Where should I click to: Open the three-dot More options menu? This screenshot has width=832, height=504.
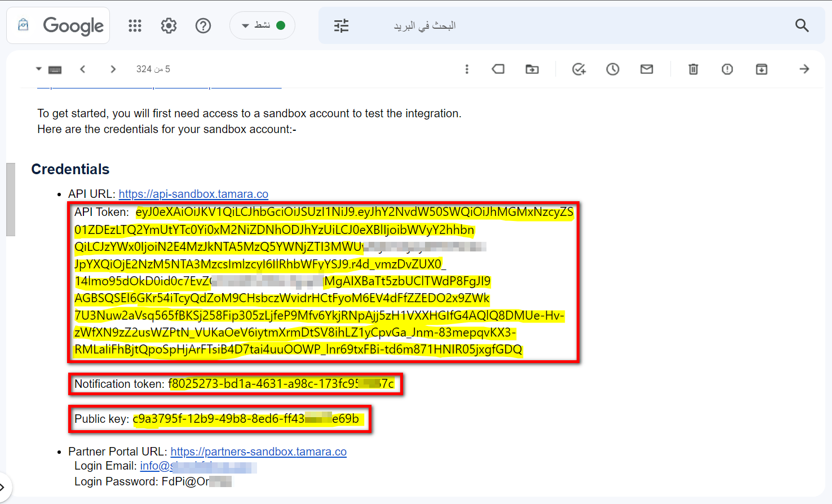(467, 69)
